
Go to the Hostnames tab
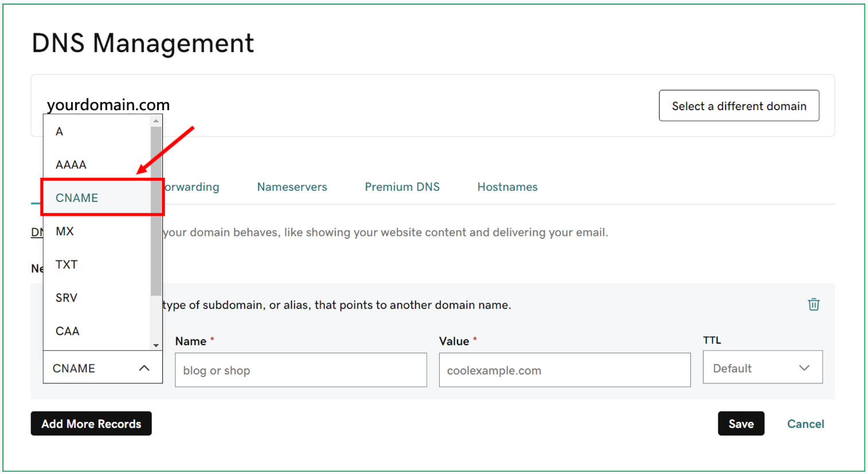pos(507,187)
